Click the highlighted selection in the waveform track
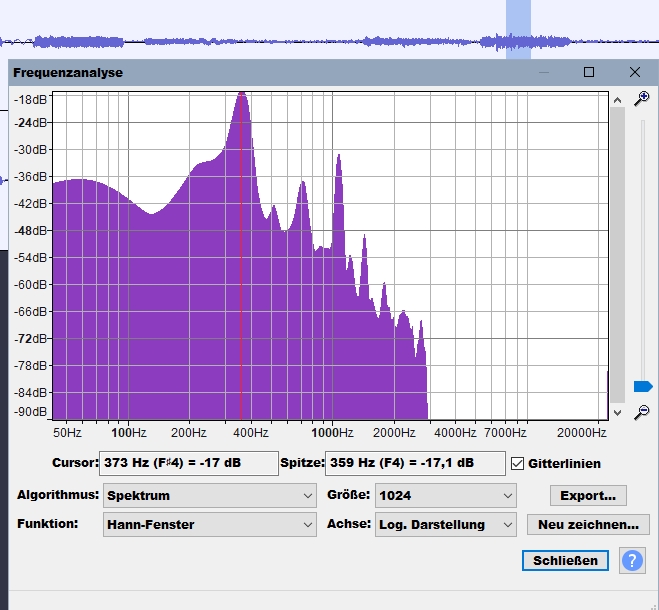The height and width of the screenshot is (610, 659). (x=518, y=29)
